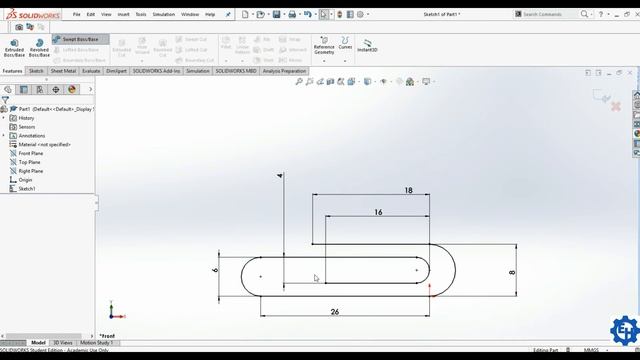Screen dimensions: 640x360
Task: Switch to the Motion Study 1 tab
Action: pyautogui.click(x=96, y=343)
